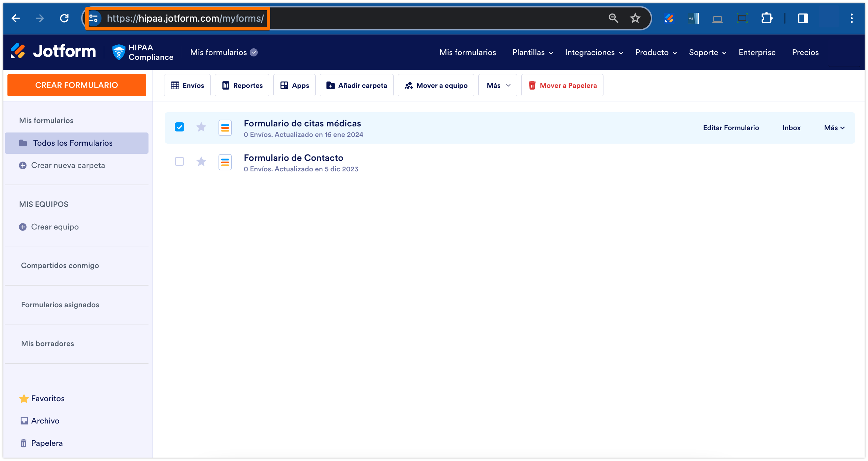Toggle the browser side panel icon
The width and height of the screenshot is (868, 461).
[x=803, y=18]
